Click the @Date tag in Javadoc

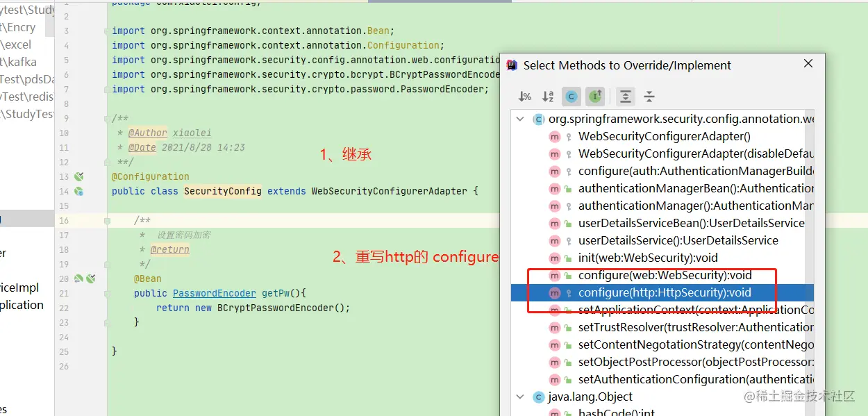click(x=142, y=147)
